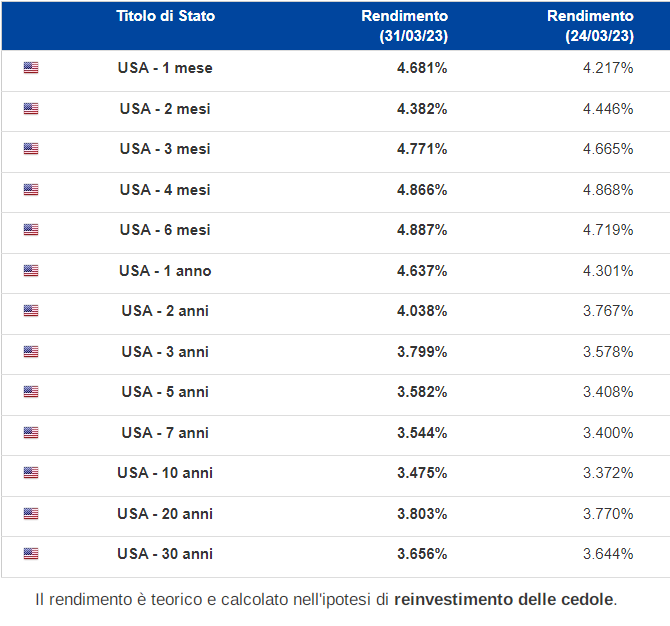Click the bold text reinvestimento delle cedole
670x626 pixels.
click(504, 600)
